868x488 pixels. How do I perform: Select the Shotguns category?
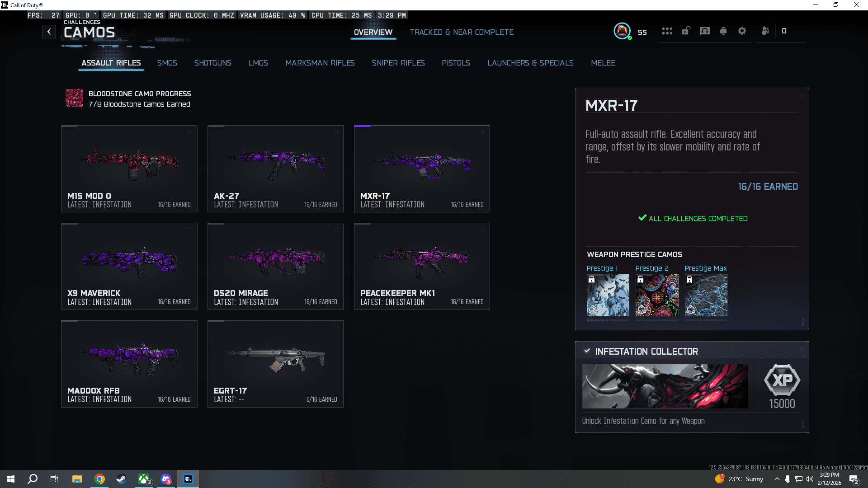[212, 63]
